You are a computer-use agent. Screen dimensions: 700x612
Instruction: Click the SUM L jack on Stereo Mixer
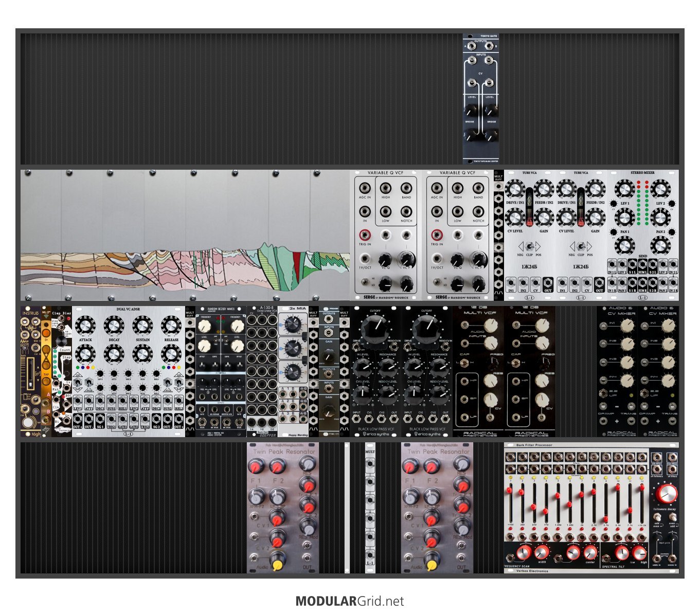pyautogui.click(x=642, y=265)
